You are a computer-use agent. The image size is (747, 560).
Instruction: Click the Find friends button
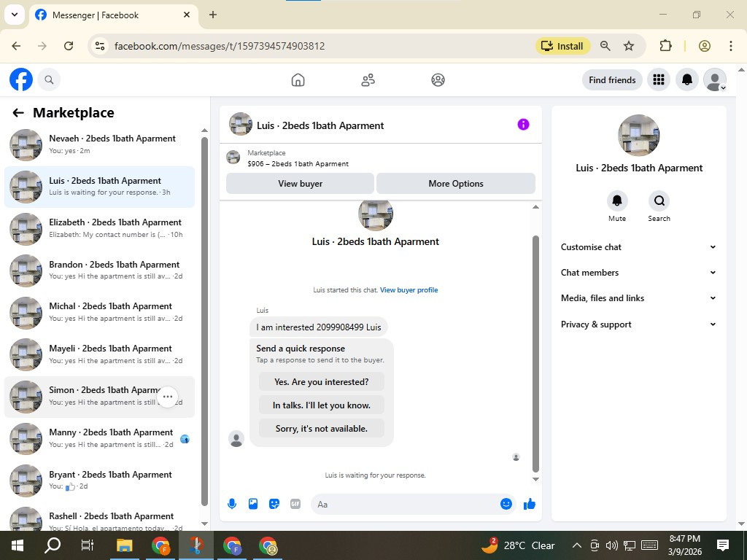coord(612,79)
